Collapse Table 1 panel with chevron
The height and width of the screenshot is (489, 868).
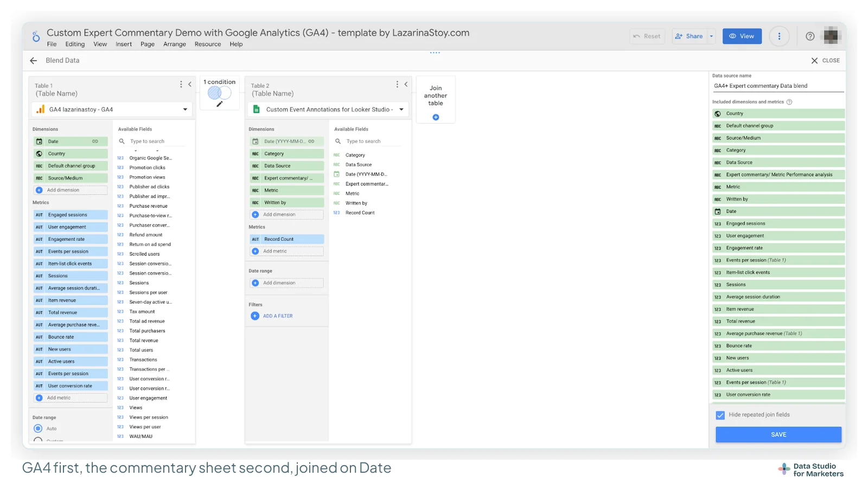point(190,85)
